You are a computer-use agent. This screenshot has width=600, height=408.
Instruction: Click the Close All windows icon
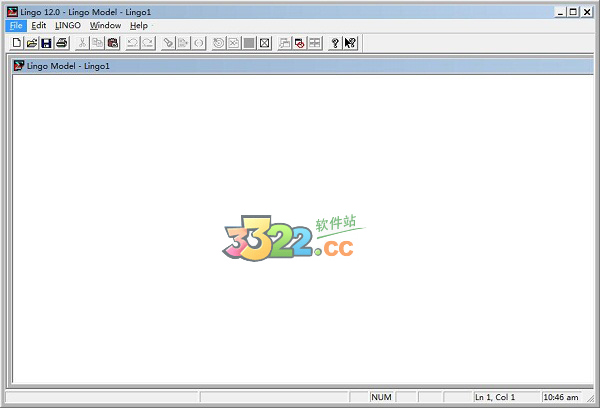(300, 43)
